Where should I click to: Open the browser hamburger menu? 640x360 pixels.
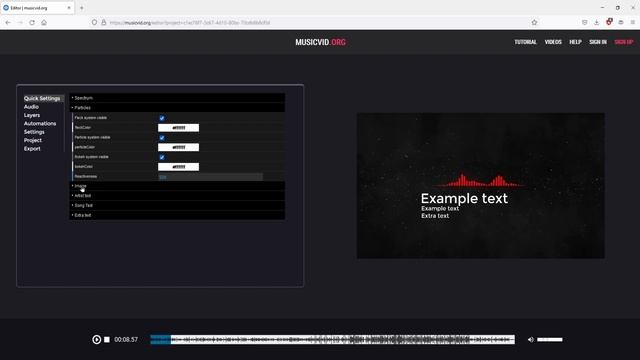click(633, 22)
